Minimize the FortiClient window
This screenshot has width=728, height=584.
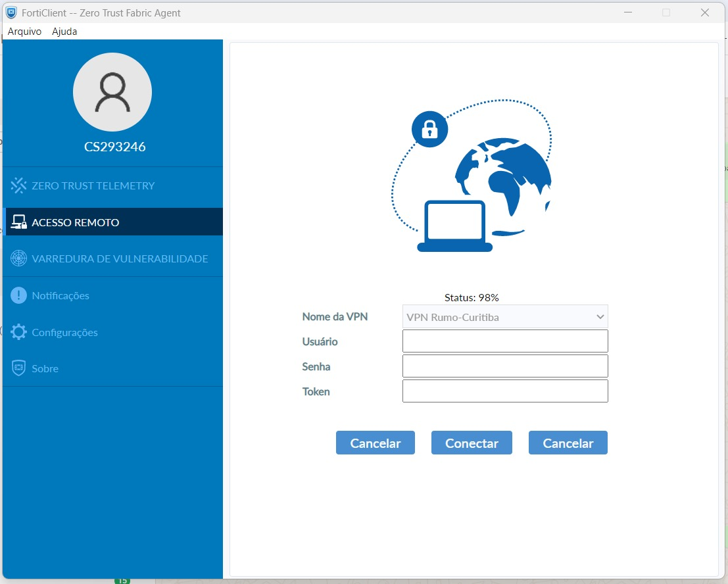(x=628, y=12)
